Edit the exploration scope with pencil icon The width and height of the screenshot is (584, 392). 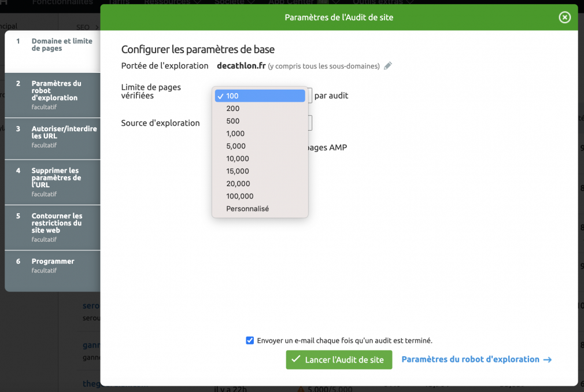388,66
